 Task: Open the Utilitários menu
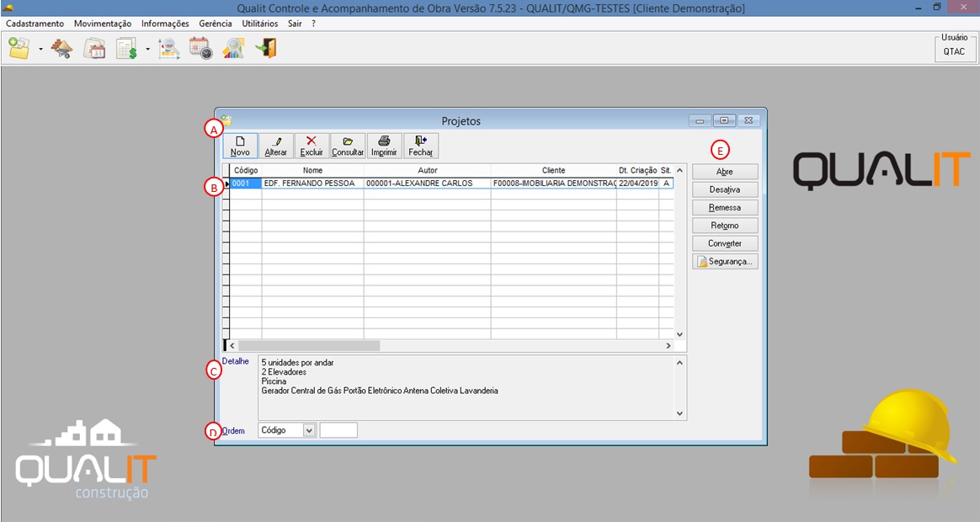coord(260,23)
